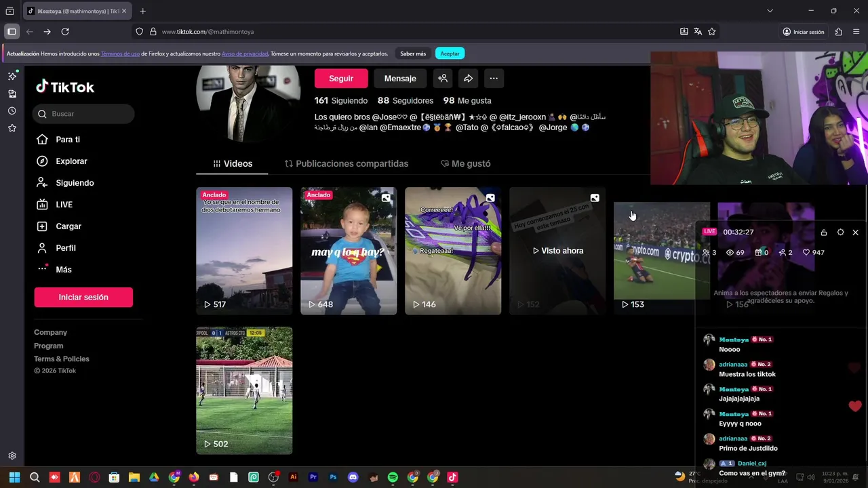This screenshot has width=868, height=488.
Task: Click Firefox back arrow
Action: [29, 31]
